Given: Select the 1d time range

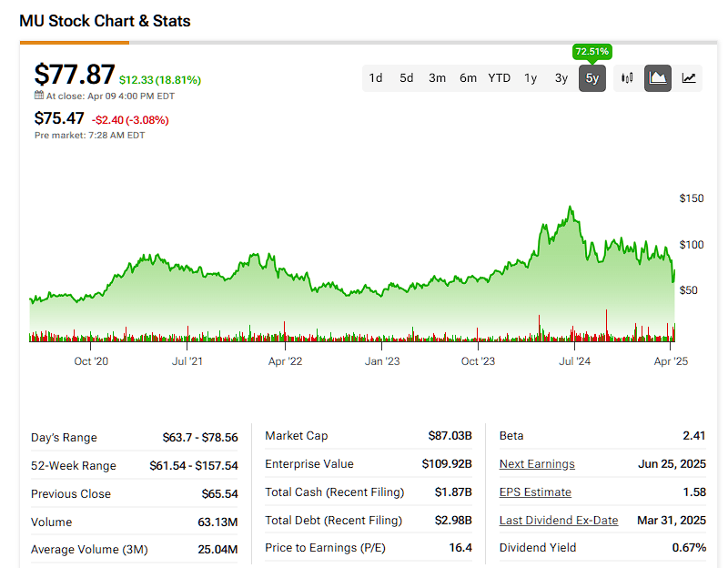Looking at the screenshot, I should [376, 78].
